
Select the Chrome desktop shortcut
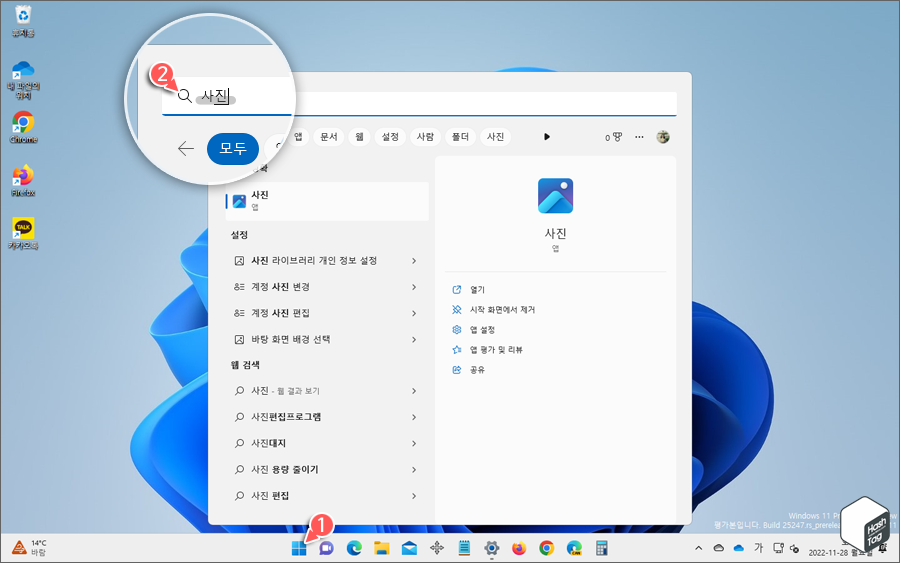click(x=23, y=127)
